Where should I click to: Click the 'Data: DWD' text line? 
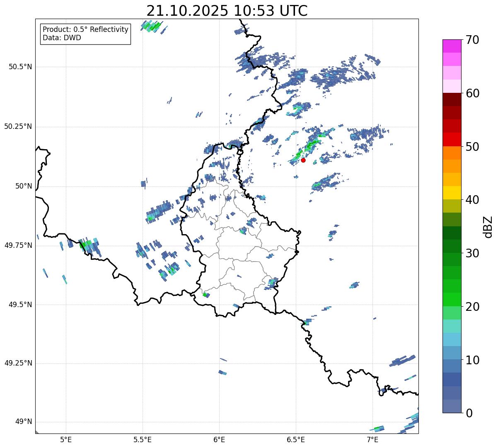[62, 38]
